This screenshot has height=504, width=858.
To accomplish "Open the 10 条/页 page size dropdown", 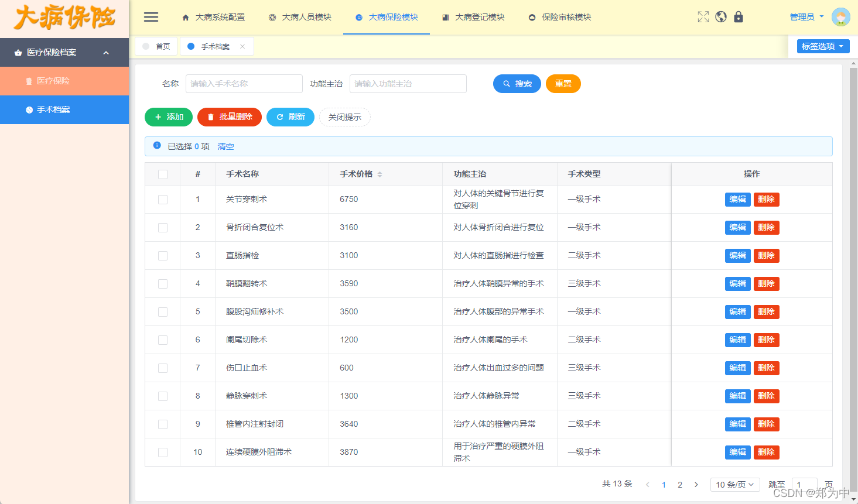I will (734, 485).
